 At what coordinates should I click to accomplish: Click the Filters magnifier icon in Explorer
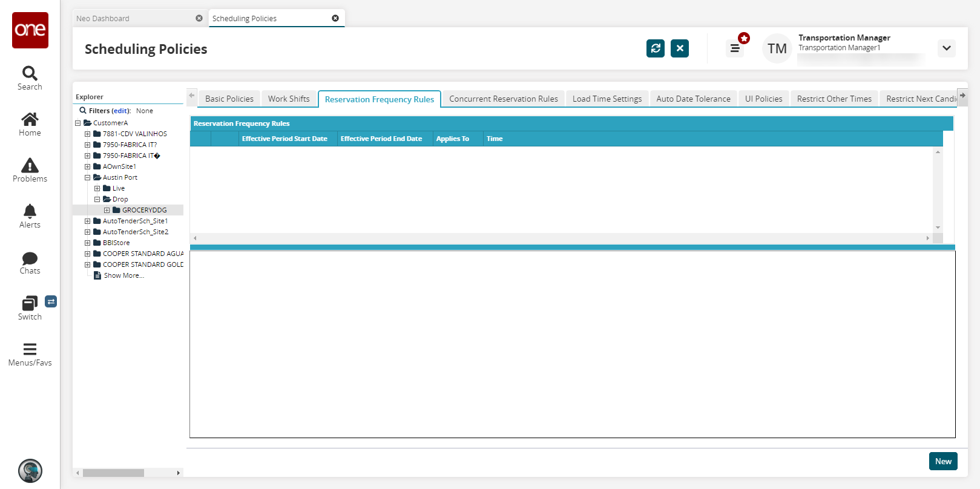(x=83, y=111)
